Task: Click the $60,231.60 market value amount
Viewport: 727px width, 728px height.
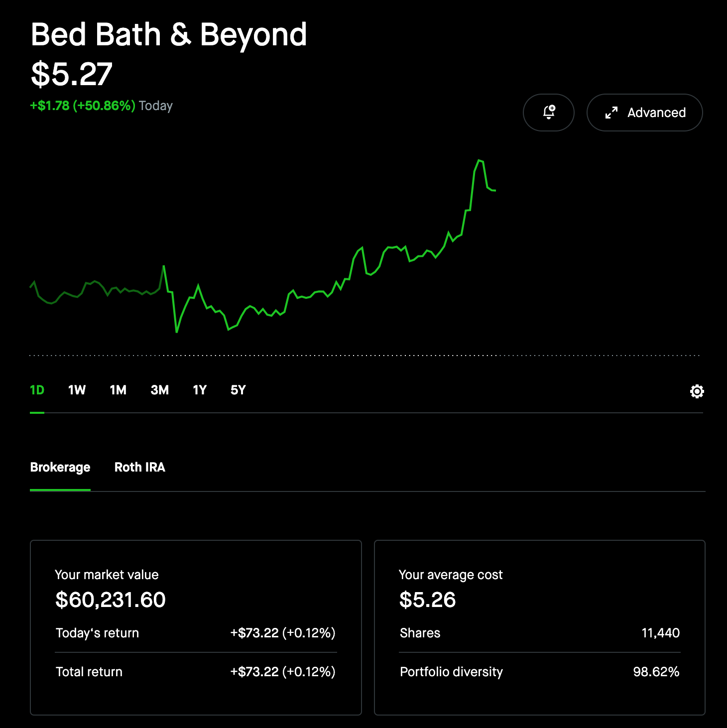Action: tap(110, 600)
